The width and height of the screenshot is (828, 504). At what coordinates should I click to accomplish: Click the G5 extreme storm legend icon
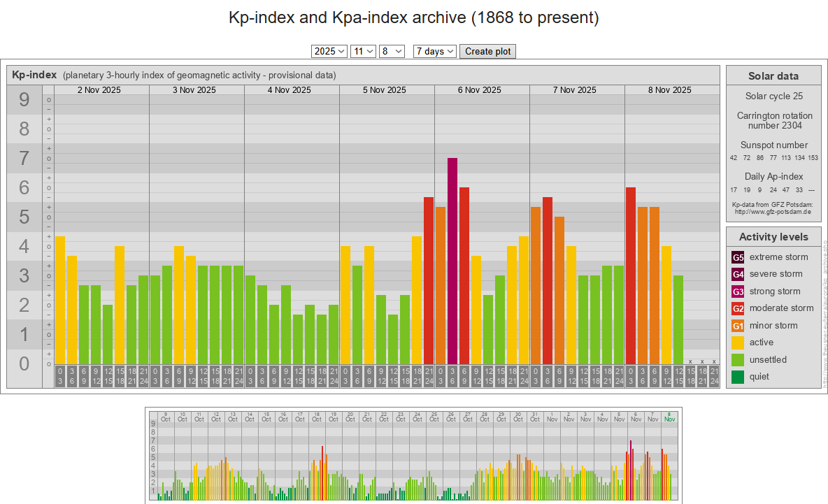point(738,257)
